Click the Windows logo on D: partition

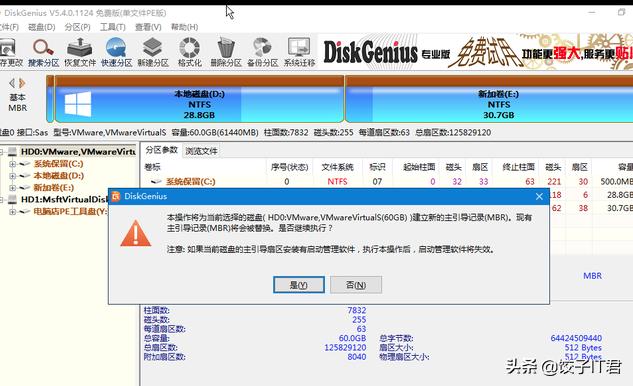[78, 104]
